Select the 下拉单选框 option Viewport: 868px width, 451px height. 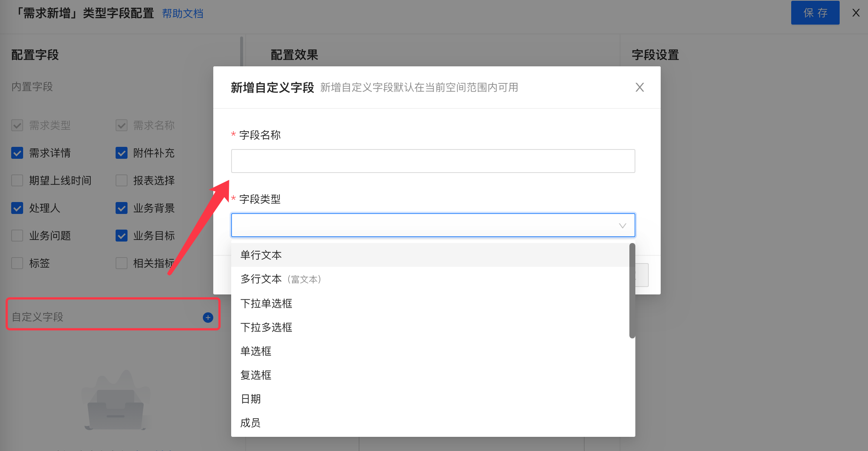266,303
